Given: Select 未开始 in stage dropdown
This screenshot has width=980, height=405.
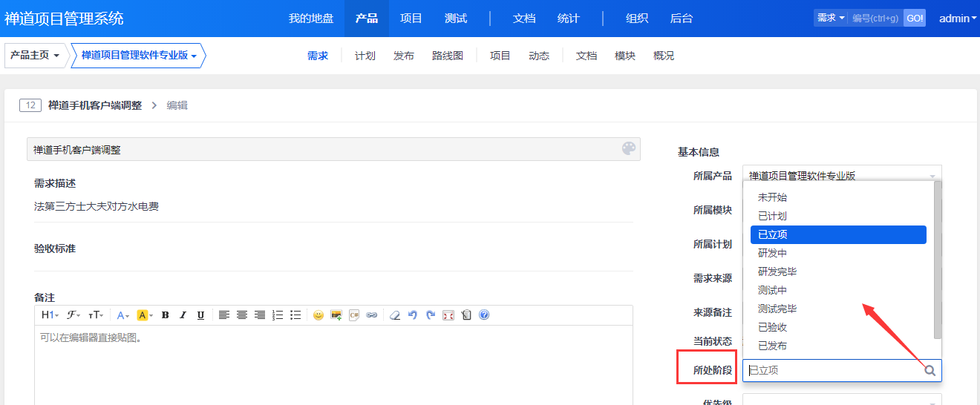Looking at the screenshot, I should coord(838,197).
